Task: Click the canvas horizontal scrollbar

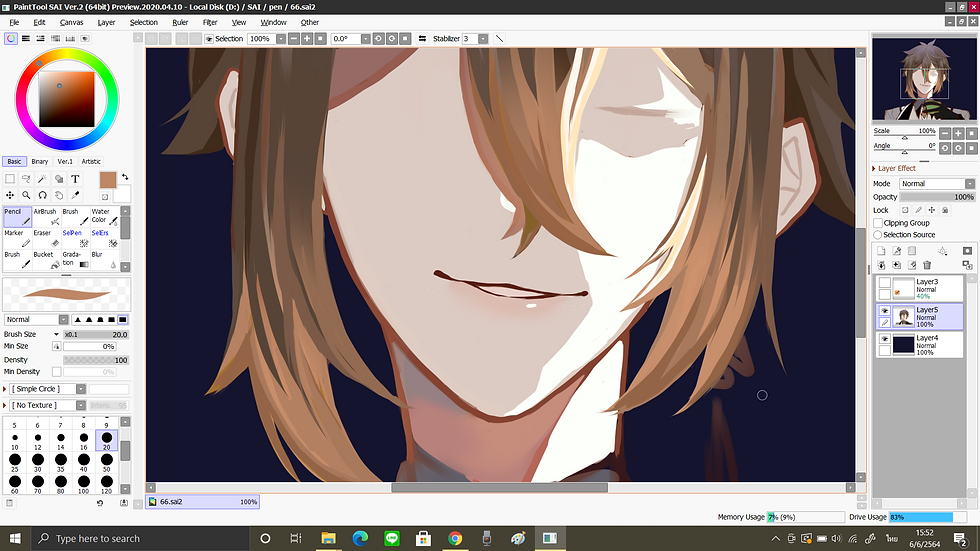Action: click(499, 487)
